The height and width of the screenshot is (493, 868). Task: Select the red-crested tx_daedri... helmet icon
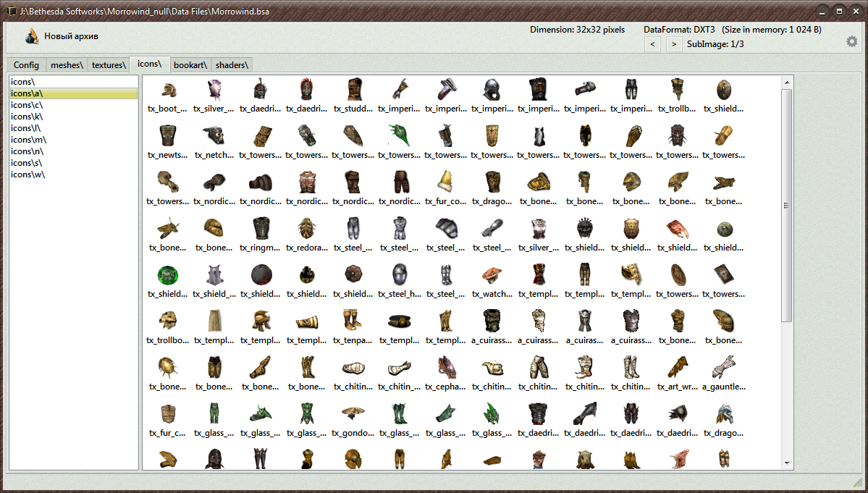(307, 90)
